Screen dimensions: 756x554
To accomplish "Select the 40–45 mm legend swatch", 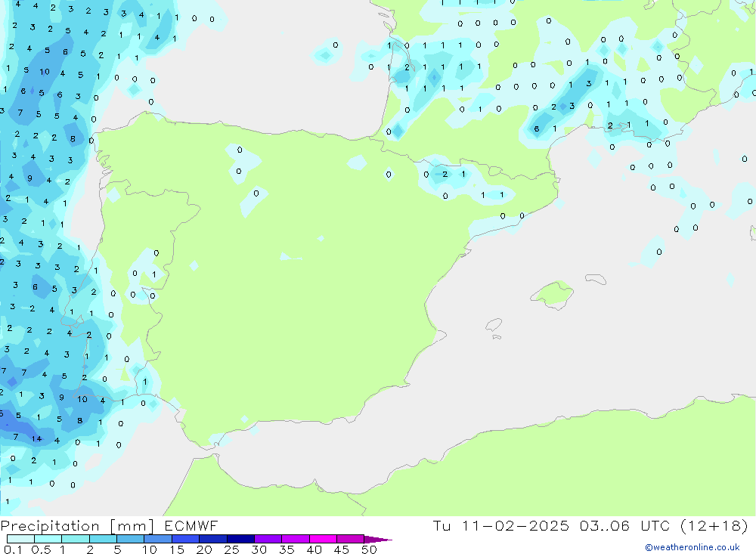I will click(323, 539).
